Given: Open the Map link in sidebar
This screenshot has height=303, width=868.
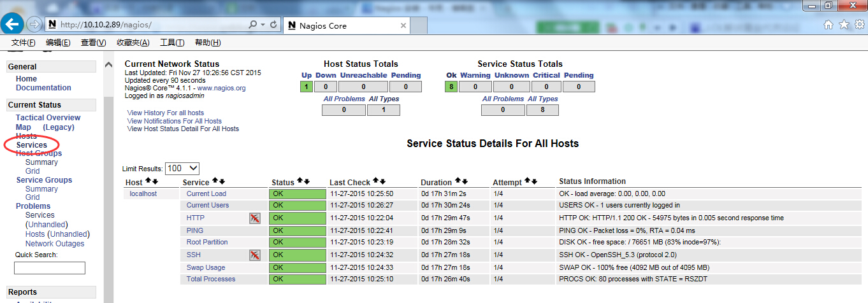Looking at the screenshot, I should click(24, 127).
